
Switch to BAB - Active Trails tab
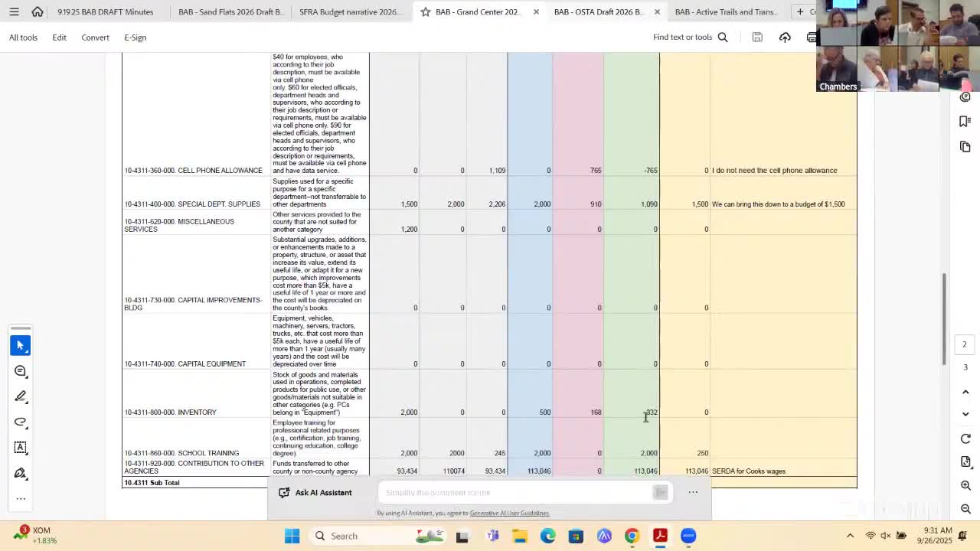726,12
